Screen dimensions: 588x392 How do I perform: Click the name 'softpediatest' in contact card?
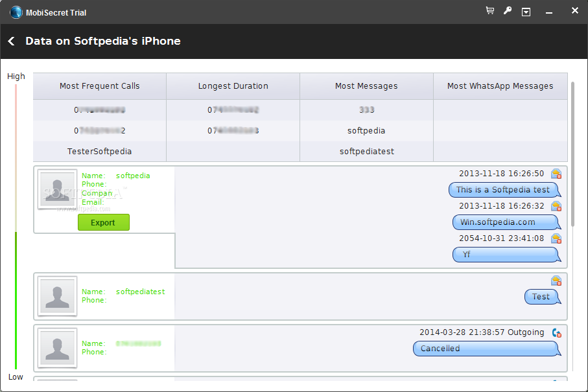(140, 292)
